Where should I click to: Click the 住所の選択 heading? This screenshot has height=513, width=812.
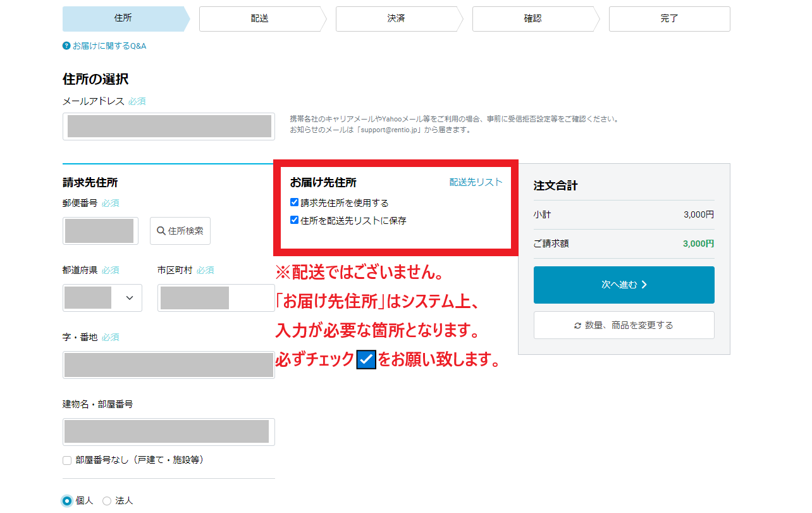[95, 79]
